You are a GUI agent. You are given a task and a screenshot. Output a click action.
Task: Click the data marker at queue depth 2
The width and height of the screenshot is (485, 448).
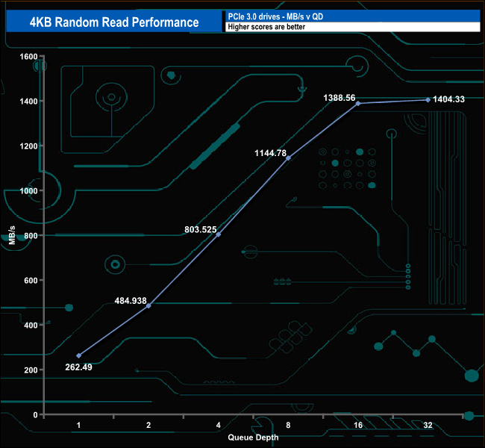point(148,305)
